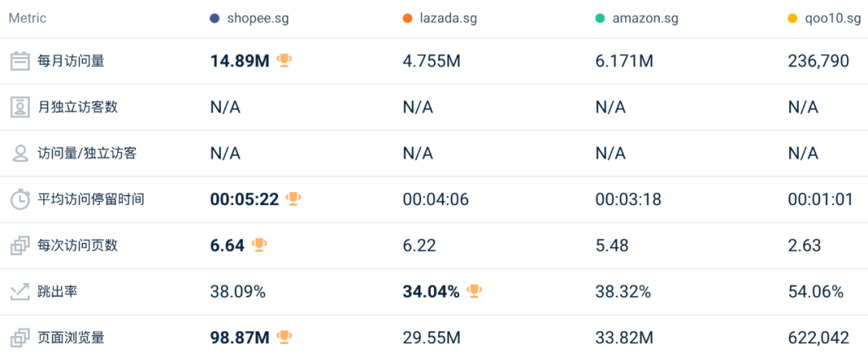Click trophy icon beside 98.87M page views
This screenshot has height=357, width=868.
[x=284, y=338]
